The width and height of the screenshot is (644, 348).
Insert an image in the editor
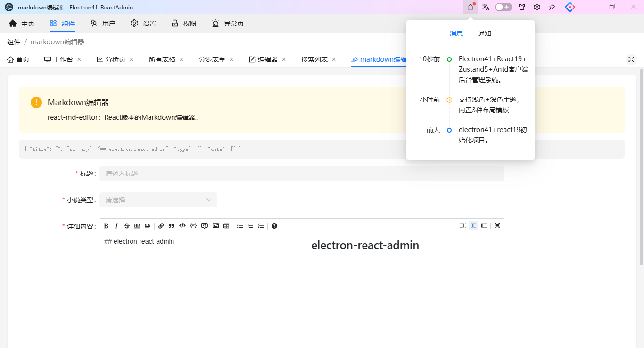click(215, 226)
